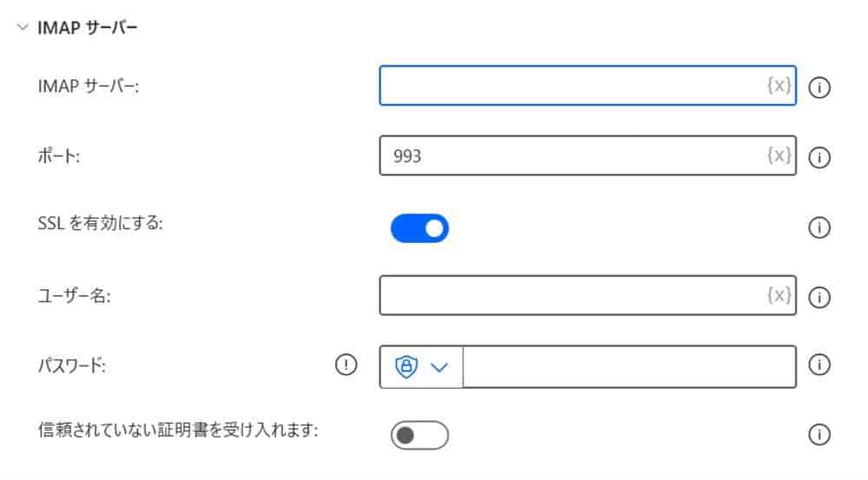Disable the SSL を有効にする toggle
This screenshot has height=480, width=868.
[419, 227]
